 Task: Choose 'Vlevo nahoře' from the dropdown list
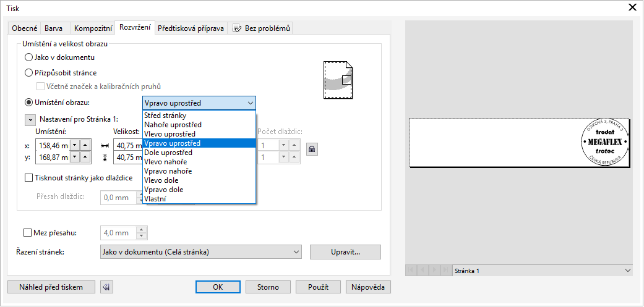165,162
